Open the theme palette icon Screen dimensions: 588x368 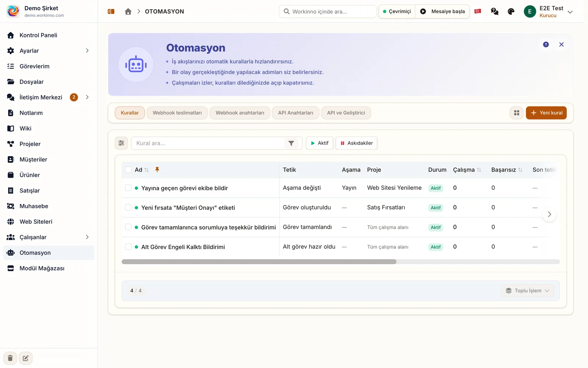tap(511, 11)
